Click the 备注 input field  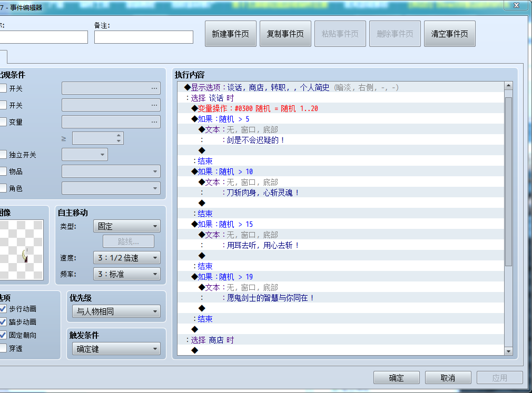[x=144, y=37]
